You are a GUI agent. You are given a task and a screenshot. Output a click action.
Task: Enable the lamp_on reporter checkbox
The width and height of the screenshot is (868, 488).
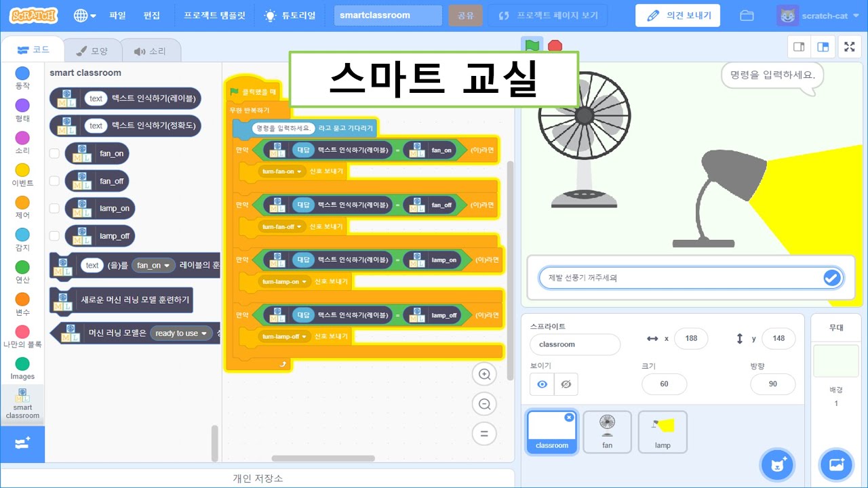[54, 208]
